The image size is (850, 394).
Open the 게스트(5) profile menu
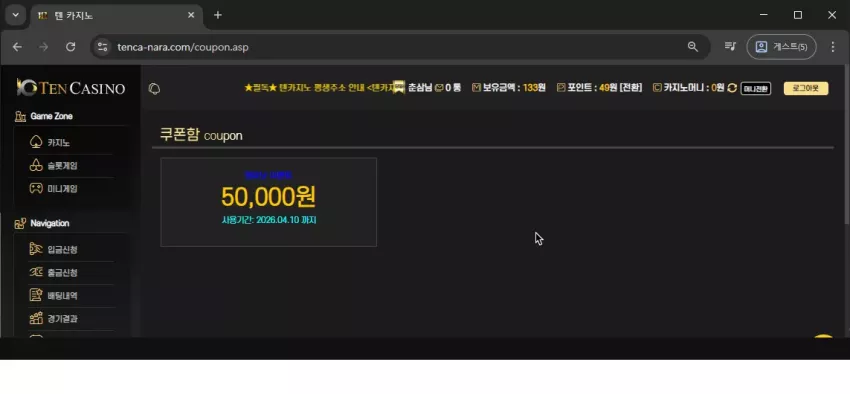point(781,47)
